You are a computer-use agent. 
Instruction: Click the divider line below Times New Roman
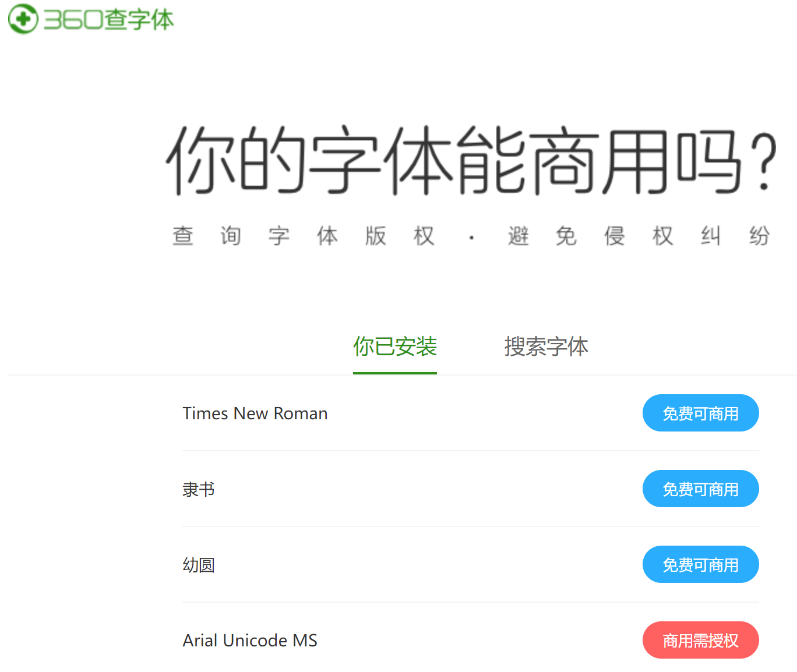click(x=470, y=451)
